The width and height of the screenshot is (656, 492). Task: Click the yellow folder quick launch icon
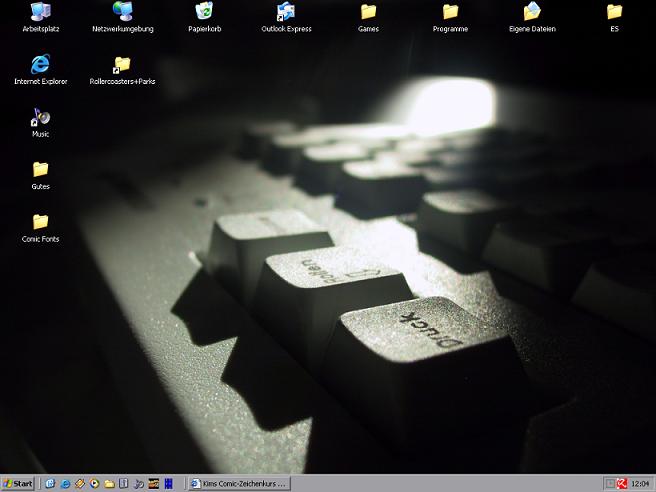coord(109,483)
